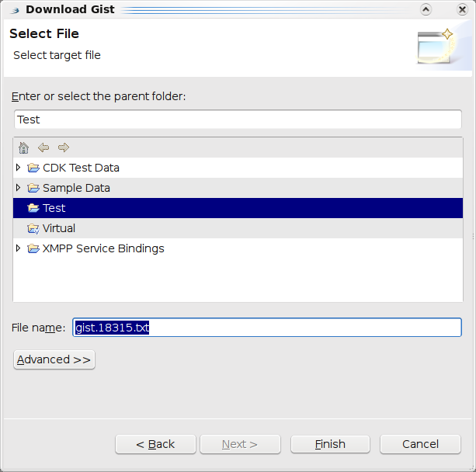Open the Advanced options section
Image resolution: width=476 pixels, height=472 pixels.
54,359
